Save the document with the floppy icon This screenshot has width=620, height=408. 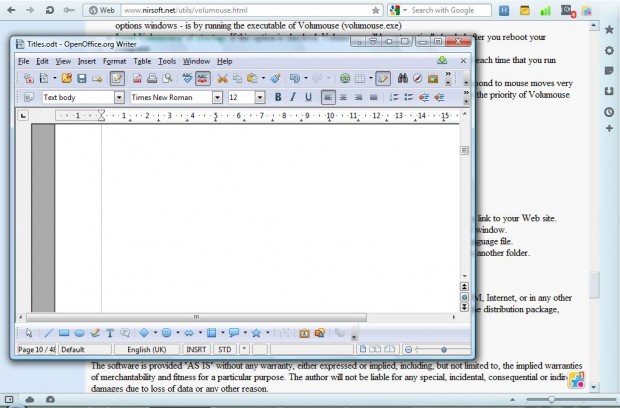tap(81, 78)
